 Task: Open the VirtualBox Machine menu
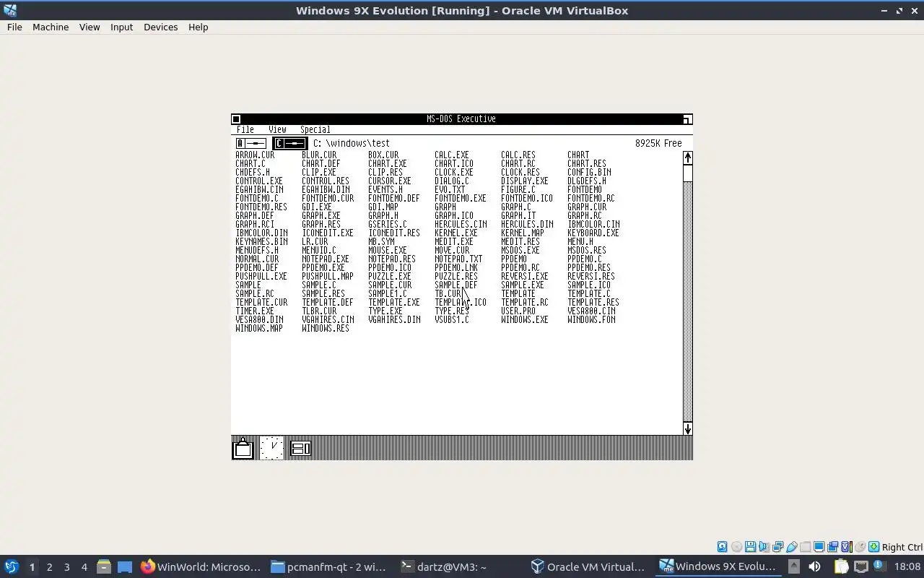[51, 27]
